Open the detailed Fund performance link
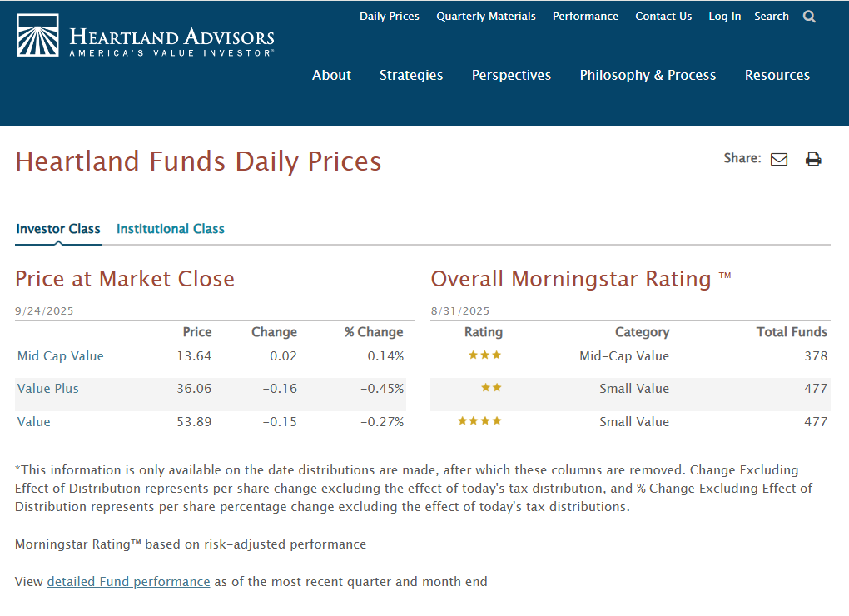 (x=128, y=581)
